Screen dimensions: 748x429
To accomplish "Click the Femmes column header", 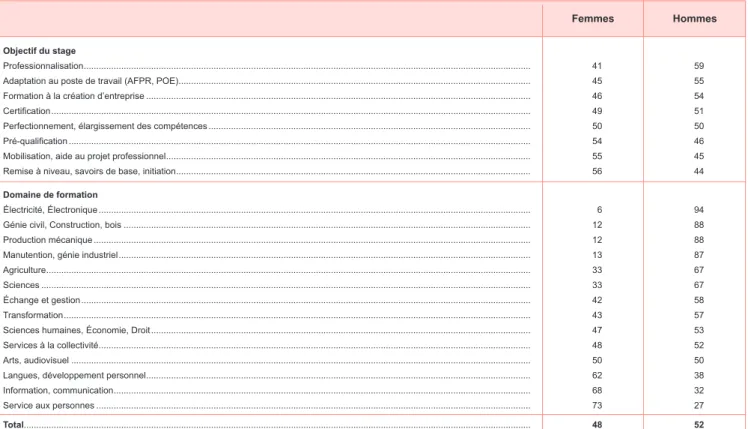I will 592,19.
